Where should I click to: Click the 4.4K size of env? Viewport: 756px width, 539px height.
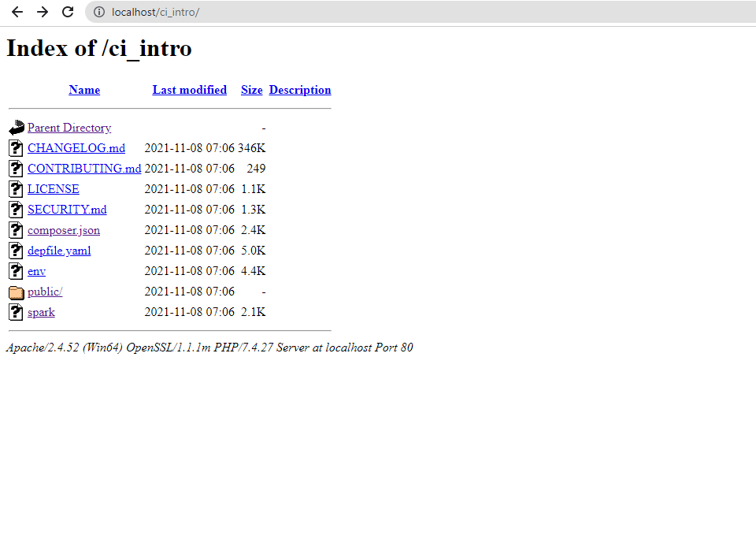point(253,271)
